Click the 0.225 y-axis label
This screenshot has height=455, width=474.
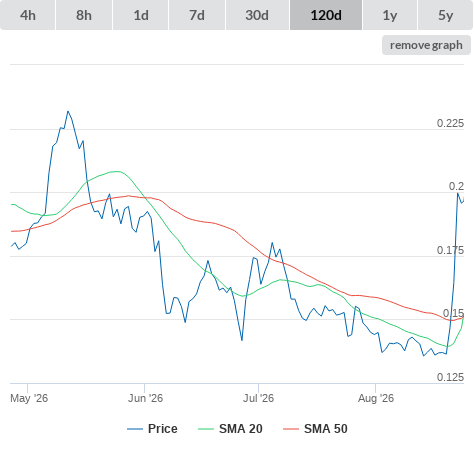(x=450, y=123)
